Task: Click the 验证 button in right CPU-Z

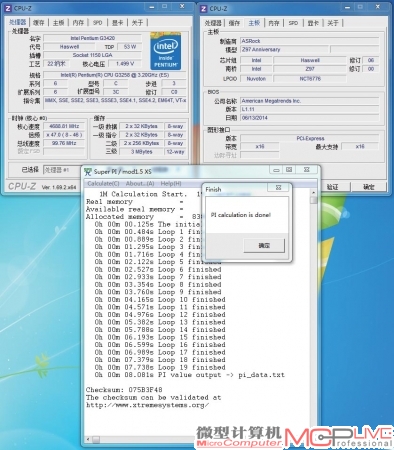Action: pos(333,187)
